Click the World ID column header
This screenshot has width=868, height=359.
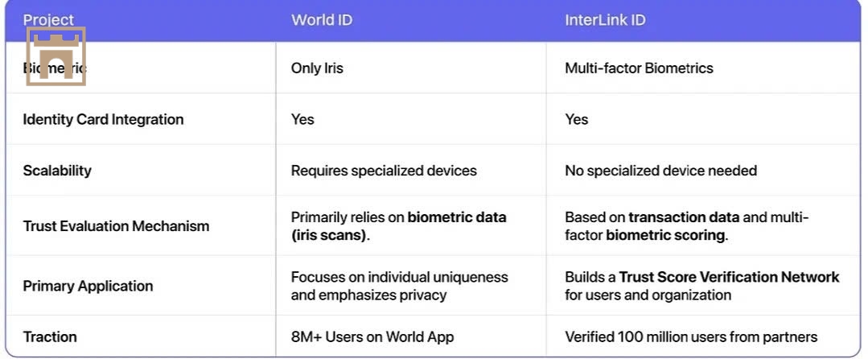[322, 20]
